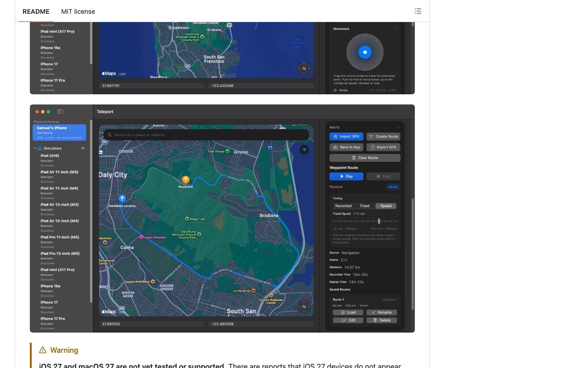Viewport: 588px width, 368px height.
Task: Select the Speed timing mode
Action: pyautogui.click(x=386, y=206)
